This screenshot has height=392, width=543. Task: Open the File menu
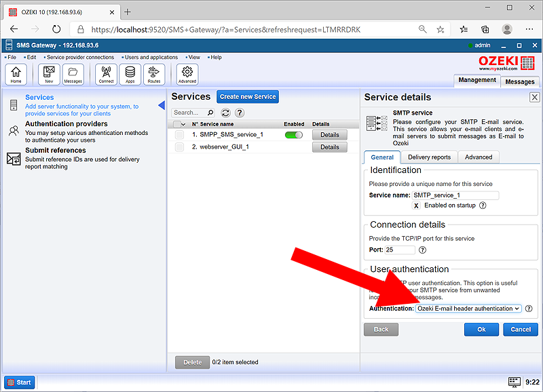pyautogui.click(x=12, y=58)
